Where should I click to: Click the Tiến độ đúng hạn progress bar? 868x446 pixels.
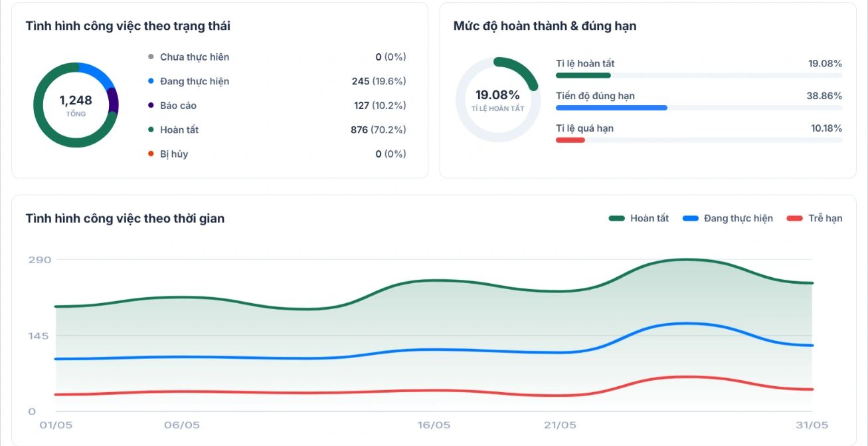point(699,108)
